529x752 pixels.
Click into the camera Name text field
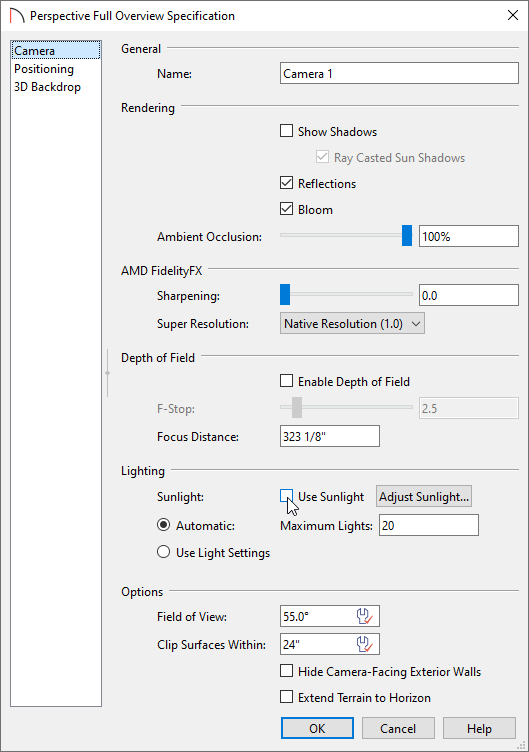point(399,73)
